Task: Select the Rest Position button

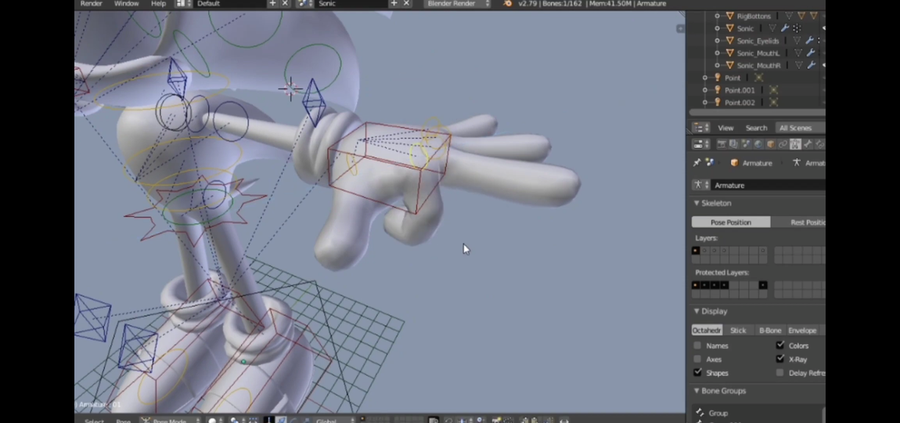Action: pos(798,222)
